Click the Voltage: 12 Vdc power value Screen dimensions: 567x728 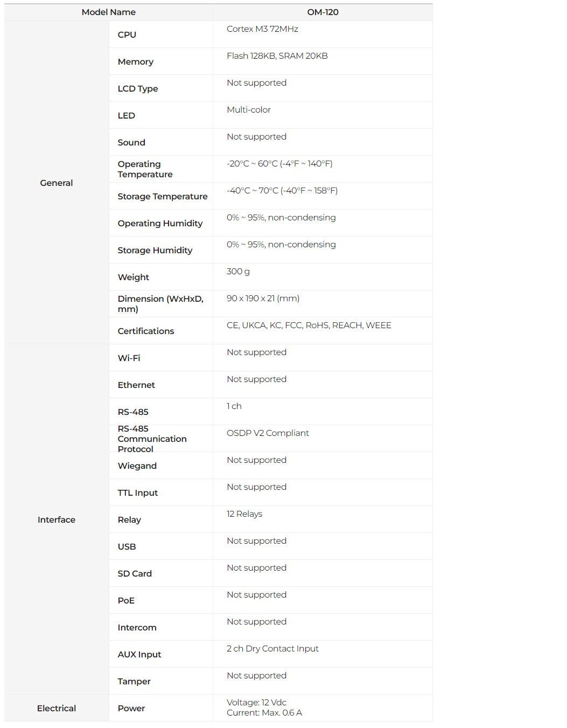tap(256, 703)
